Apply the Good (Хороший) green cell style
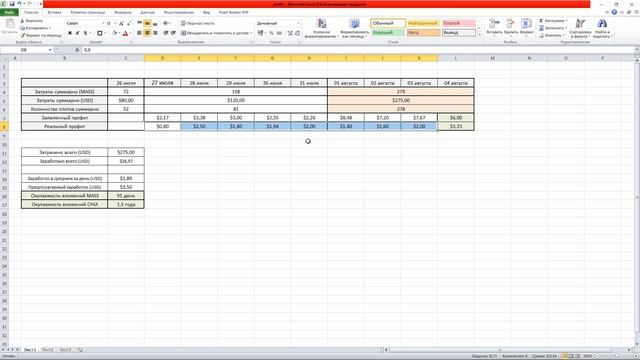The height and width of the screenshot is (360, 640). 388,33
